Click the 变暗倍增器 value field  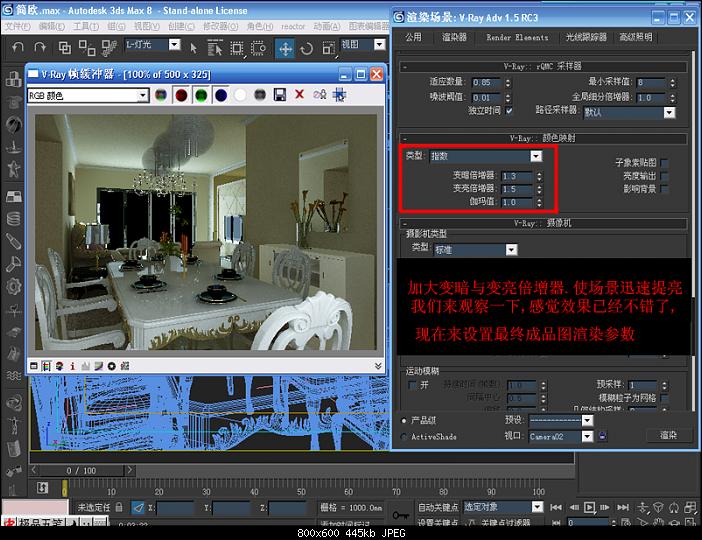(x=516, y=176)
